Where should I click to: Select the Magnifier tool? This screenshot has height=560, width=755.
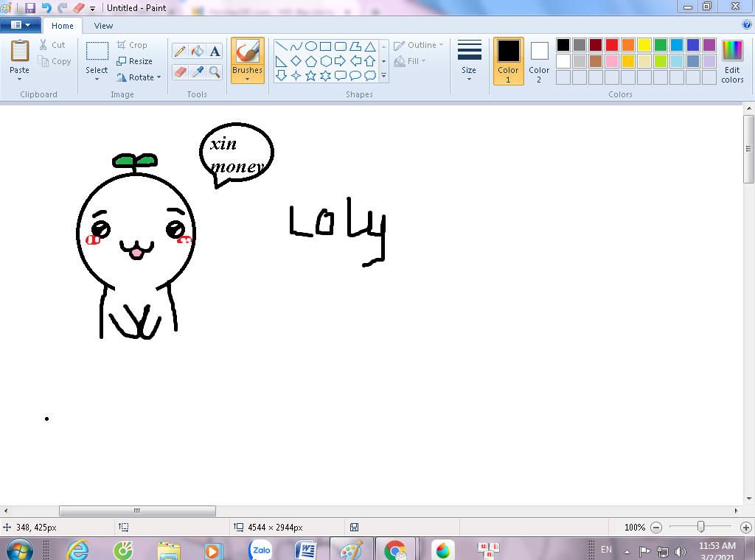pyautogui.click(x=215, y=72)
